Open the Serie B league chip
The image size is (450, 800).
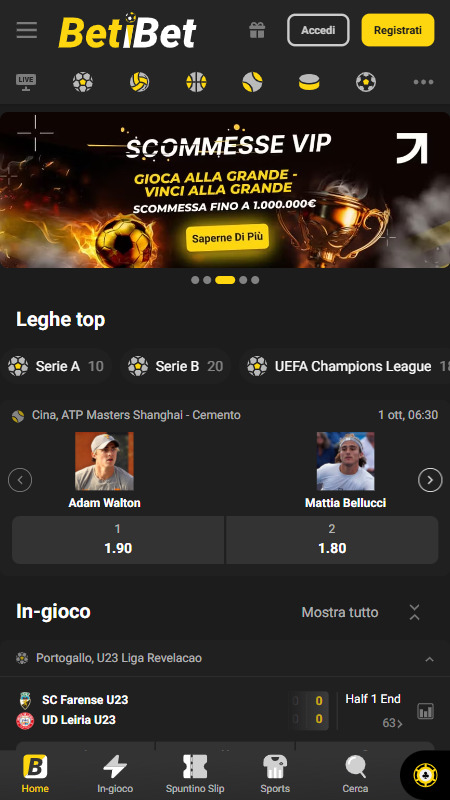pos(176,366)
